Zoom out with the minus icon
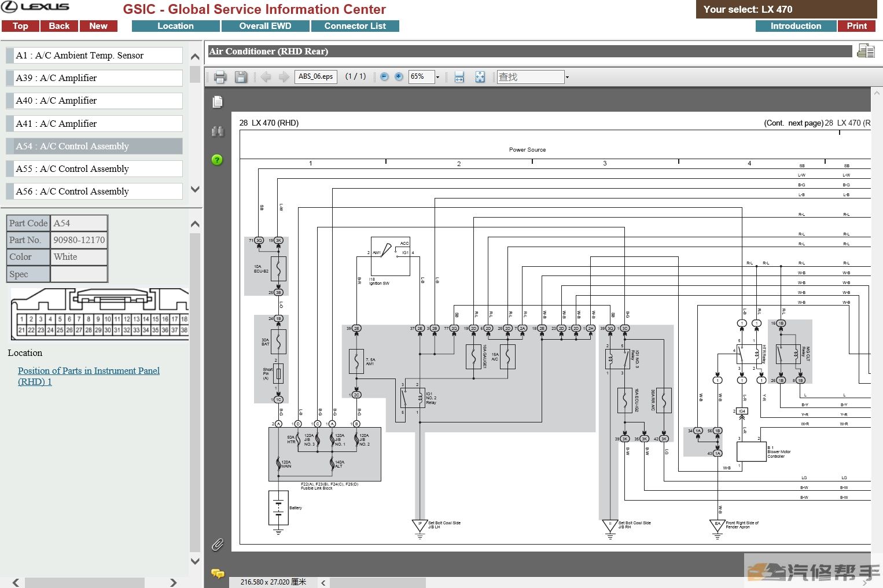 click(384, 76)
